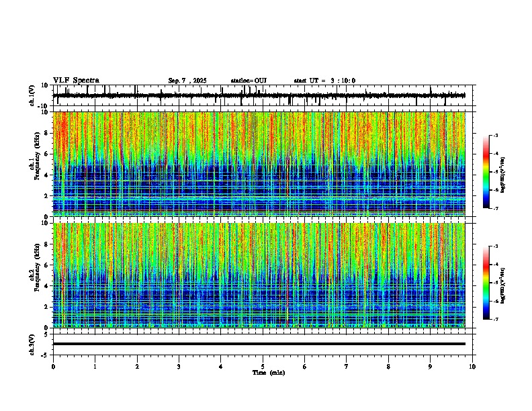
Task: Click the ch.1 spectrogram color scale bar
Action: pos(486,172)
